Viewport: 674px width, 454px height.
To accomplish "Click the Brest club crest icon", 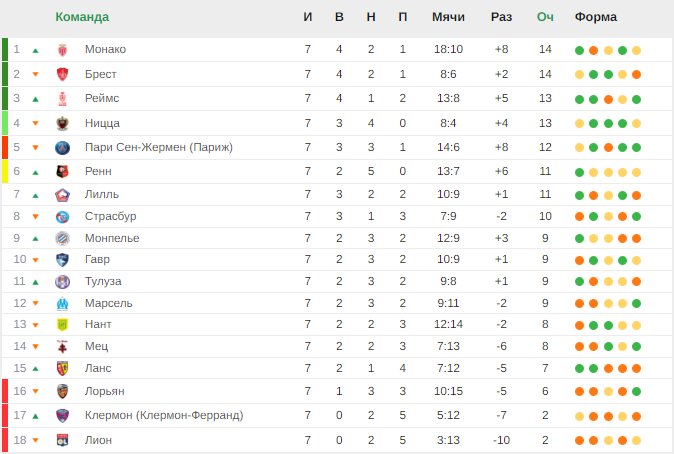I will pyautogui.click(x=63, y=74).
